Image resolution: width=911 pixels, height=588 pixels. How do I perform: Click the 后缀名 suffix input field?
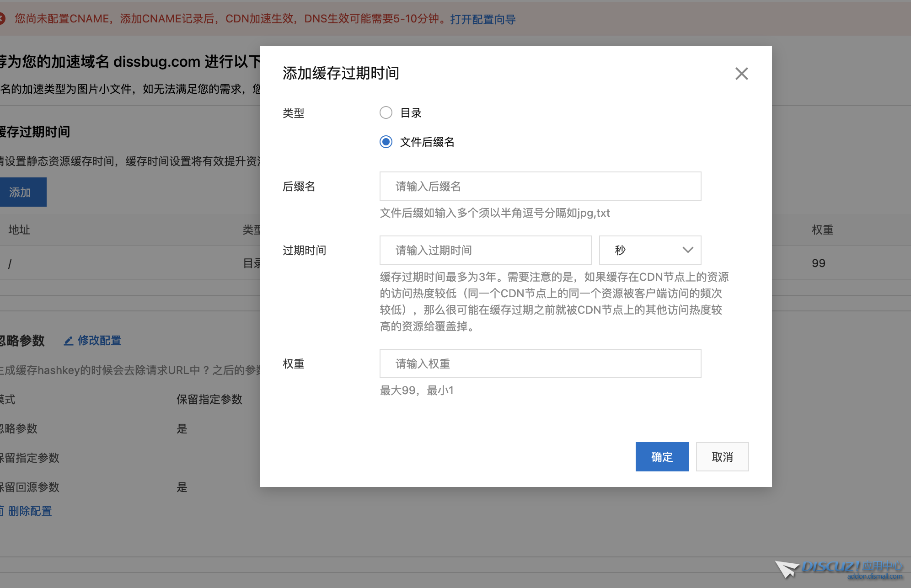click(540, 186)
